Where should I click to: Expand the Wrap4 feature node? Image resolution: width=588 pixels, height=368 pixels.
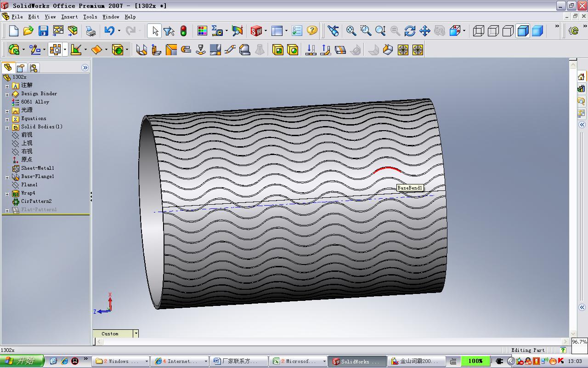[7, 194]
